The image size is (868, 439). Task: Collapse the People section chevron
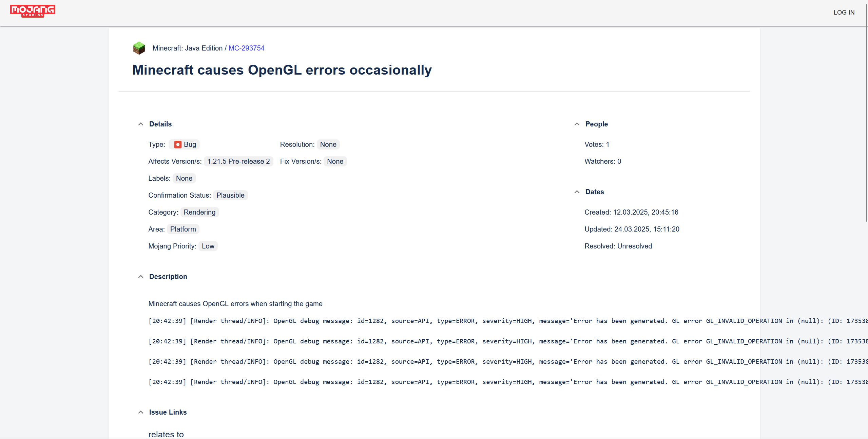pos(577,124)
